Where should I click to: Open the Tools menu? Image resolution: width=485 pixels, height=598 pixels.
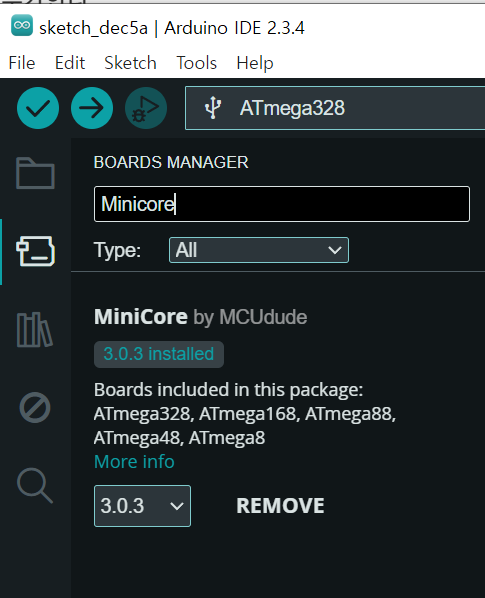(196, 63)
